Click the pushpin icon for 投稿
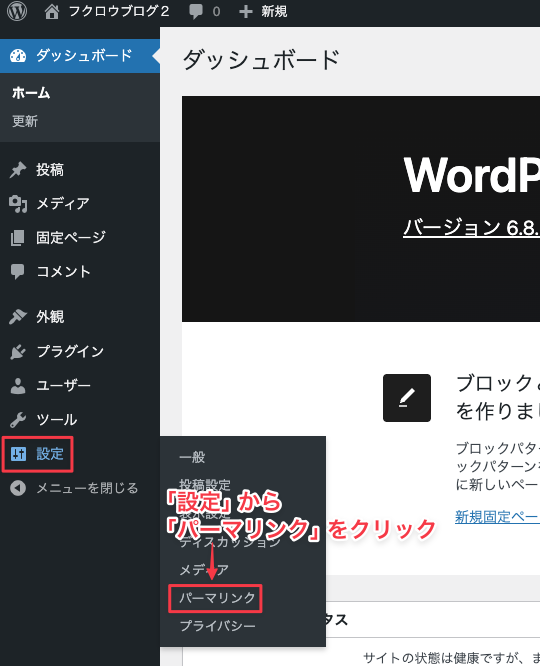Image resolution: width=540 pixels, height=666 pixels. point(18,170)
